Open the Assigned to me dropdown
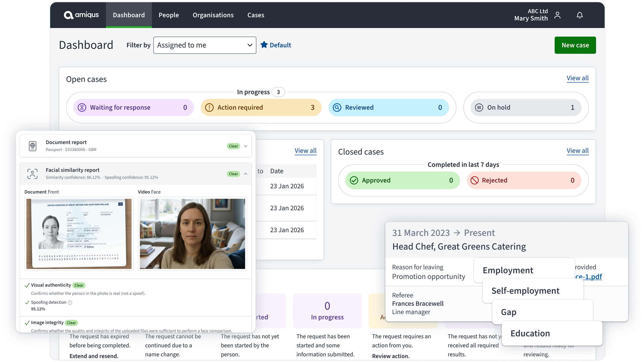The height and width of the screenshot is (362, 644). pyautogui.click(x=205, y=45)
